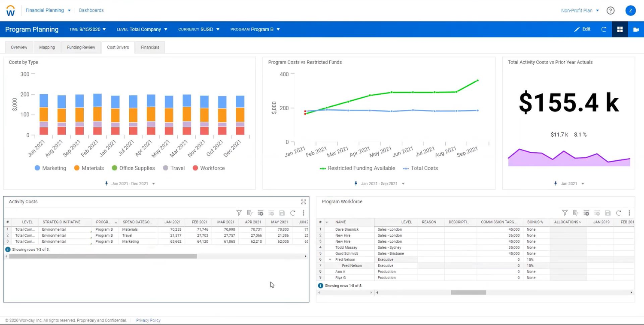The width and height of the screenshot is (644, 325).
Task: Toggle Restricted Funding Available line visibility
Action: coord(357,168)
